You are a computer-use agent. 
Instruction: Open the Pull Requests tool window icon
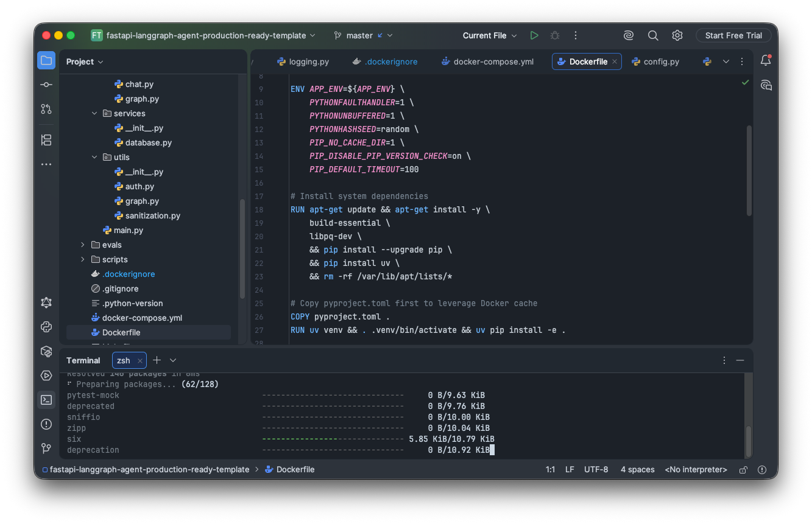pyautogui.click(x=46, y=109)
